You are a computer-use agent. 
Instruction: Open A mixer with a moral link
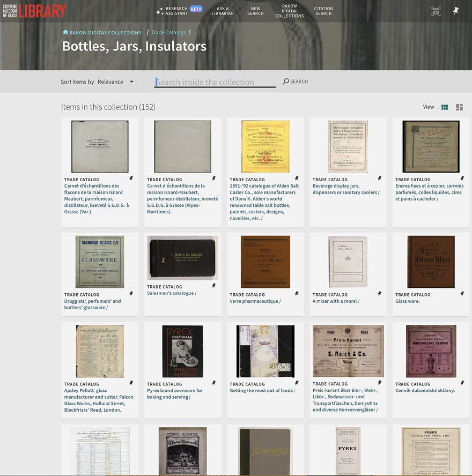point(336,301)
